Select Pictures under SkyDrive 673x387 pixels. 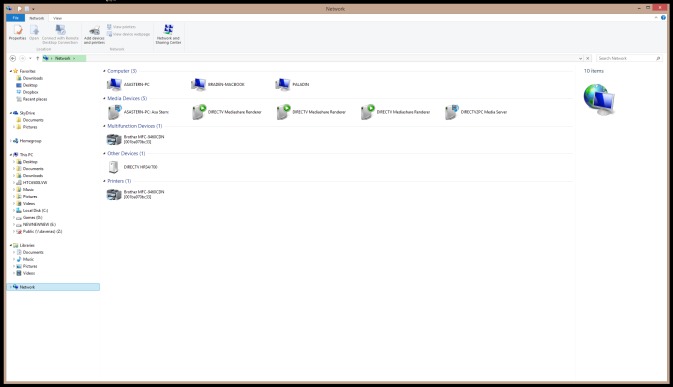(27, 127)
